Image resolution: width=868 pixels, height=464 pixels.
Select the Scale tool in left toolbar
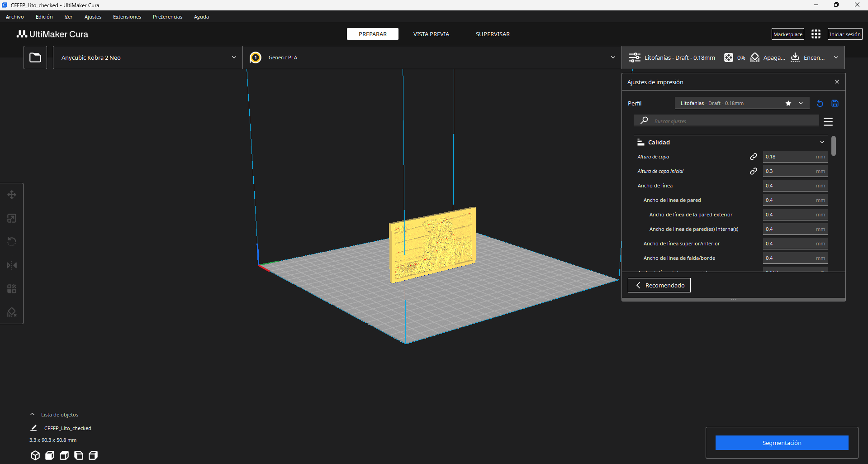click(x=12, y=218)
